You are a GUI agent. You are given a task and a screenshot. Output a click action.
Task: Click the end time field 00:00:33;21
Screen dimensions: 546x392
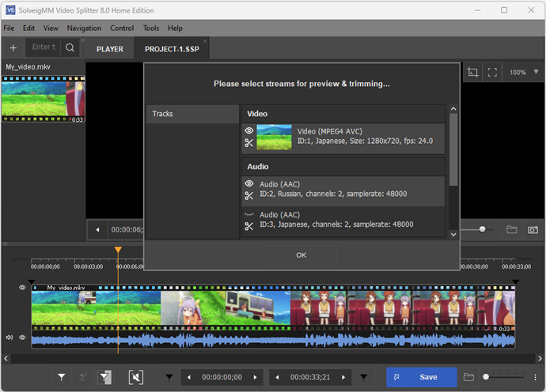tap(310, 378)
